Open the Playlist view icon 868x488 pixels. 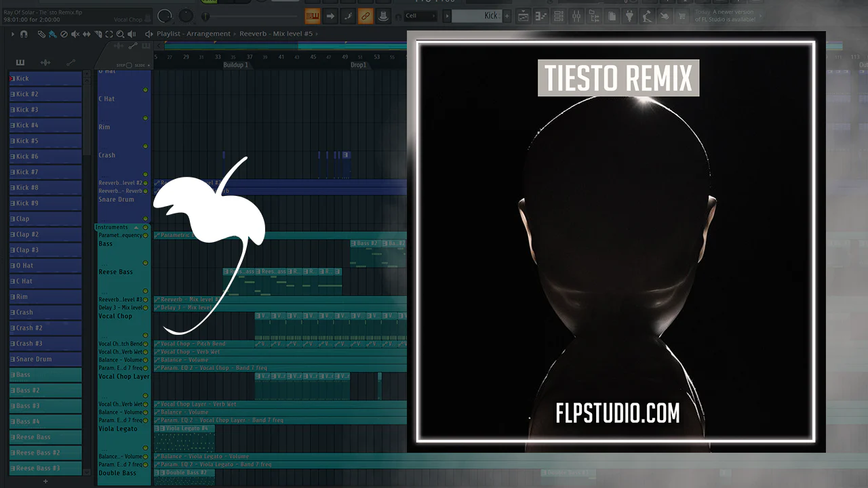[524, 16]
